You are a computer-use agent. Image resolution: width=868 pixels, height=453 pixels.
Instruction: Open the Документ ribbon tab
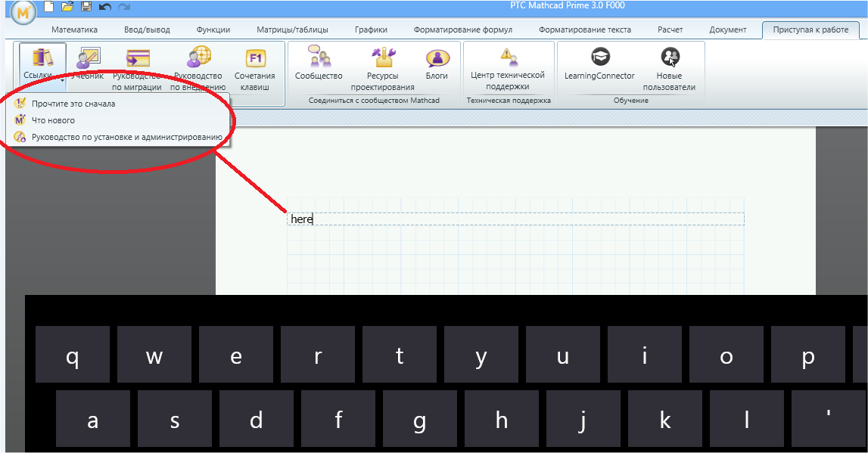pos(727,29)
